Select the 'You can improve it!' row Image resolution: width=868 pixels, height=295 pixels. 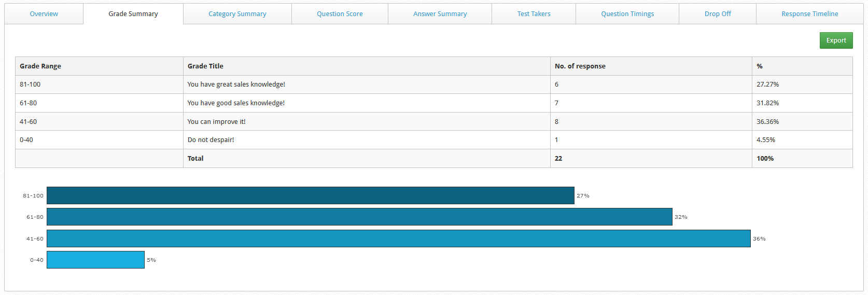(217, 122)
